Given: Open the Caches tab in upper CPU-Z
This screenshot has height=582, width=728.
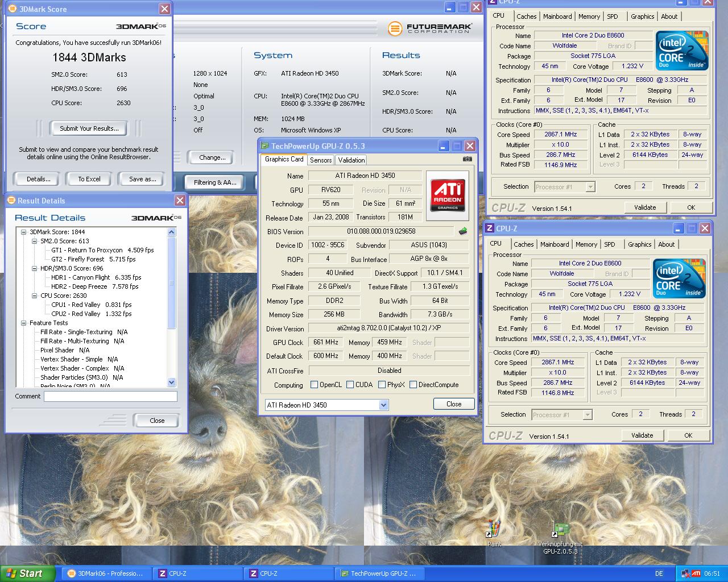Looking at the screenshot, I should click(526, 16).
